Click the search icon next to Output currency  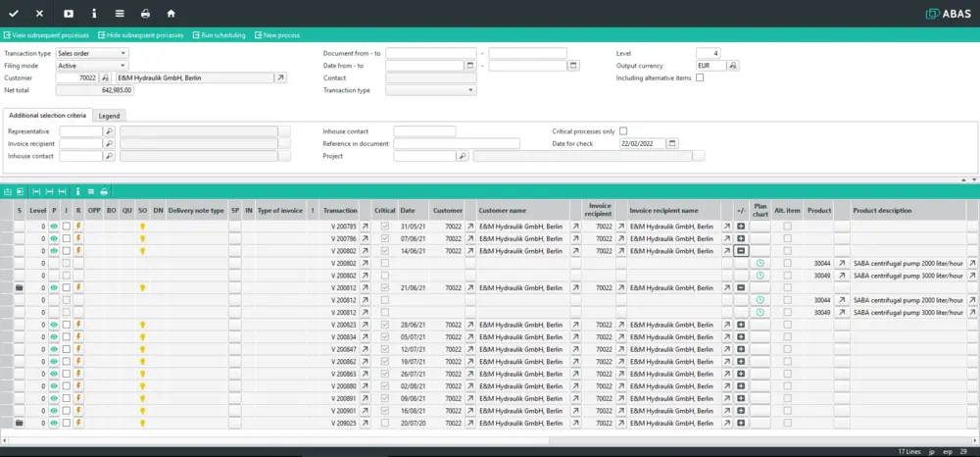pyautogui.click(x=733, y=66)
